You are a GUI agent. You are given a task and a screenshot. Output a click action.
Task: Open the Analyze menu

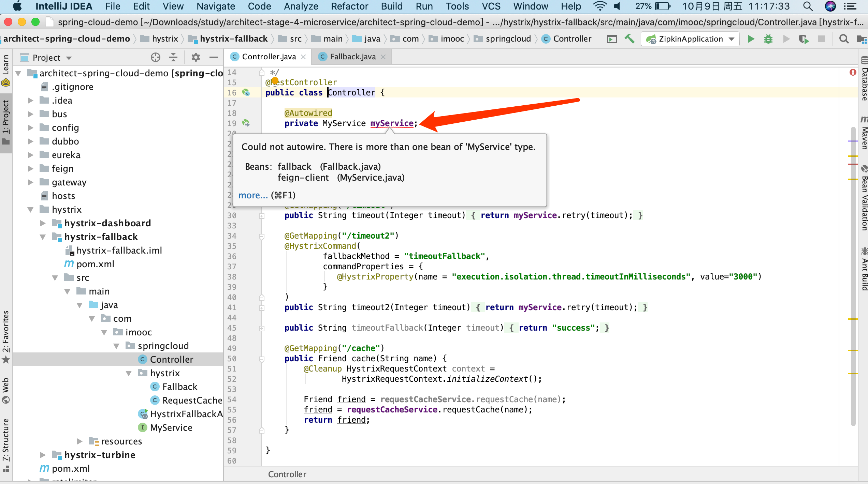pos(301,6)
